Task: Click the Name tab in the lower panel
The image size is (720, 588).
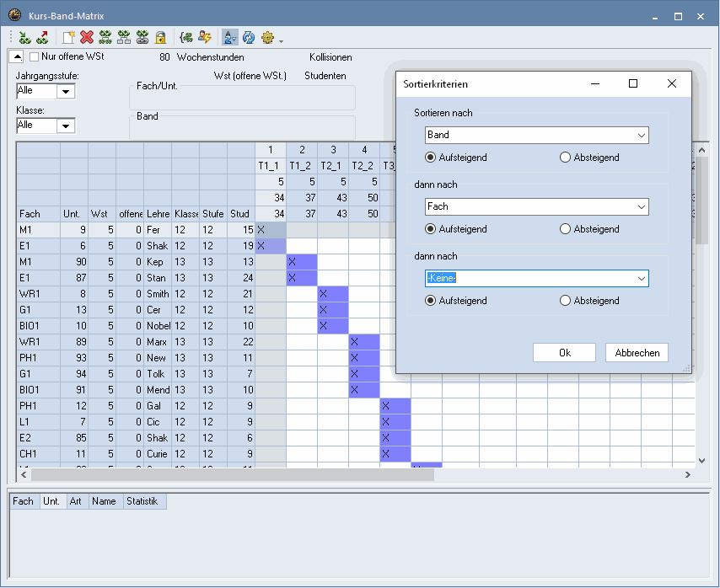Action: 104,501
